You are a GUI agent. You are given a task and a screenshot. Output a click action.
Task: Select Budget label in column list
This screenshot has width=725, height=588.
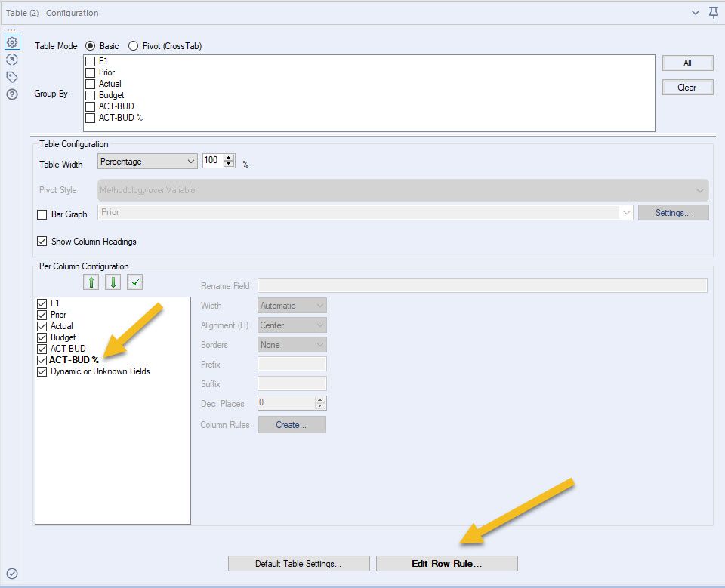point(63,337)
